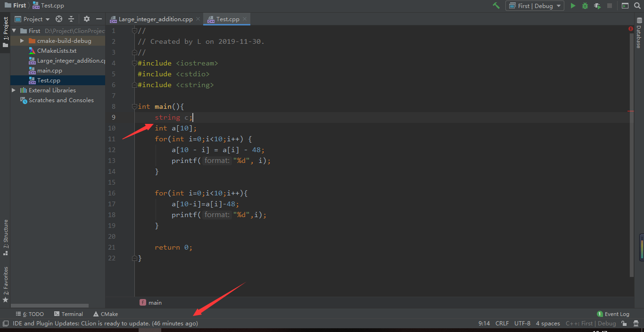Open Project panel settings gear
644x332 pixels.
pos(87,19)
